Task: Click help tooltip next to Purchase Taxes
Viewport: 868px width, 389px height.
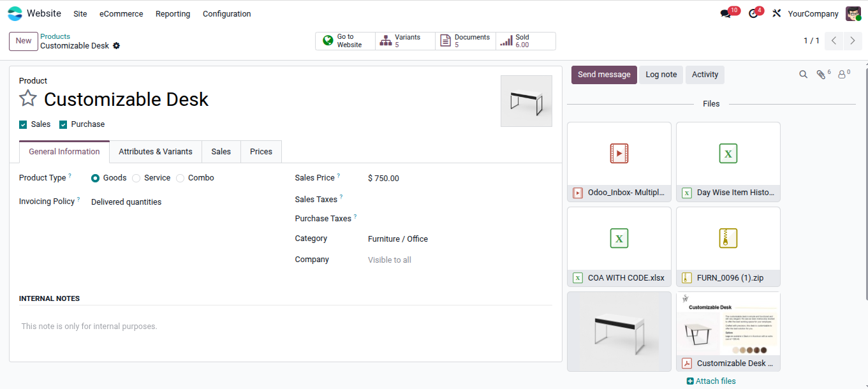Action: [355, 216]
